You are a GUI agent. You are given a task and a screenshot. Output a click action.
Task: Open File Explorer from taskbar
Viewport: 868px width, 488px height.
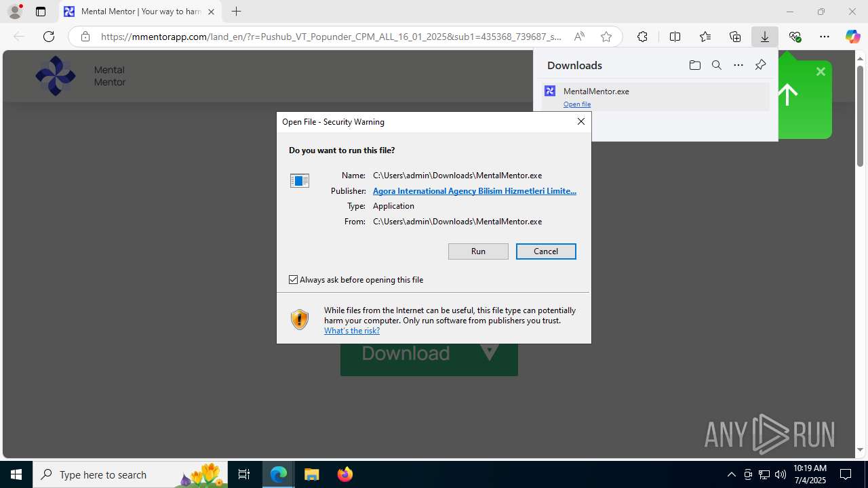coord(312,474)
